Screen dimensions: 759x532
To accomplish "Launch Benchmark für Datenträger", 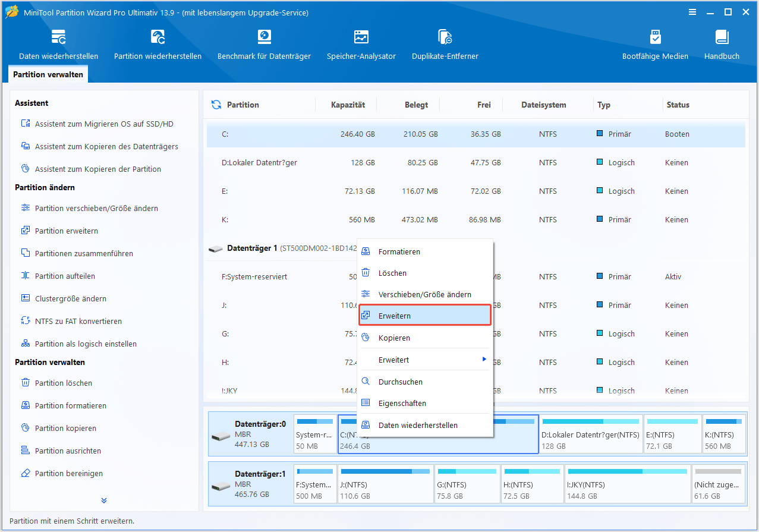I will 264,45.
